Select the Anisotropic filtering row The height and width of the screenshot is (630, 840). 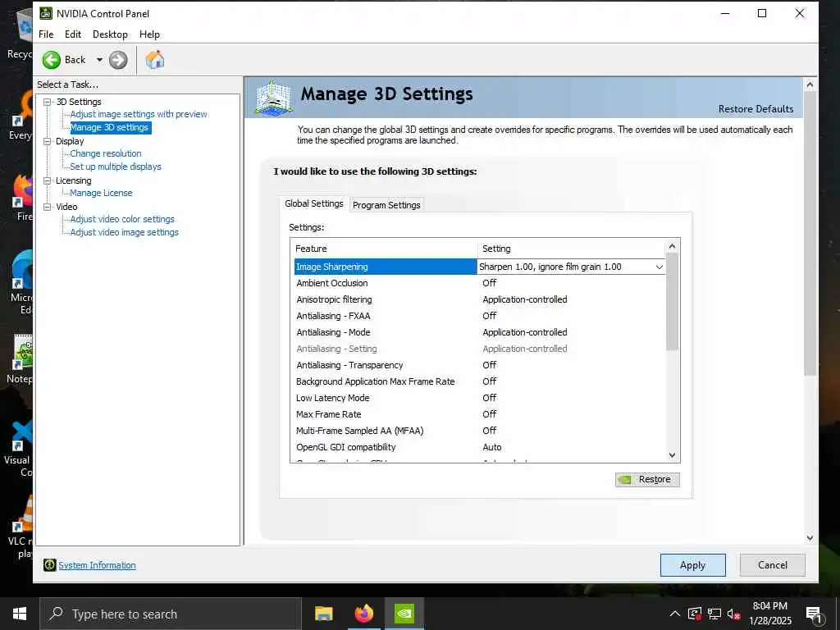tap(479, 299)
